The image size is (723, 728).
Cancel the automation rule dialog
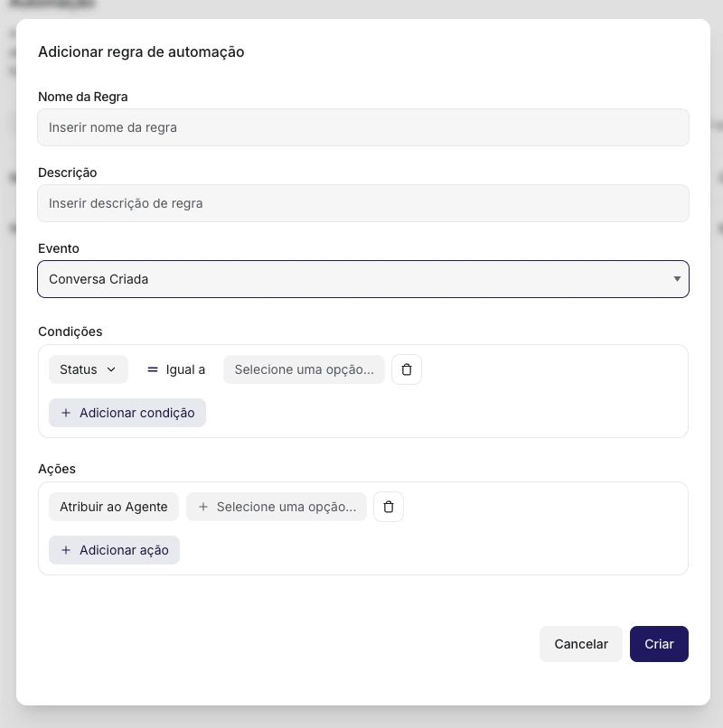pos(581,644)
